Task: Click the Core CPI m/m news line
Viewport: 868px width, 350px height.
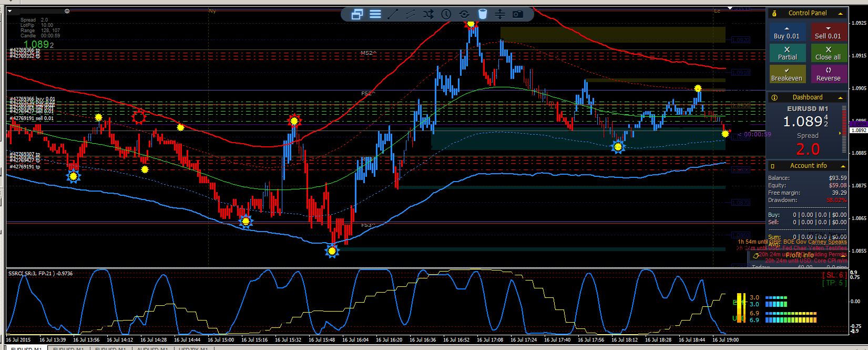Action: (806, 261)
